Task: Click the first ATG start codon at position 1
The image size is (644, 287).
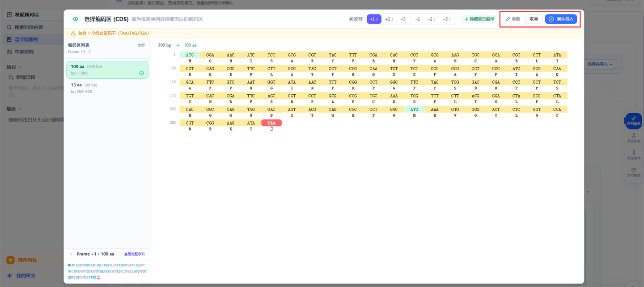Action: click(190, 55)
